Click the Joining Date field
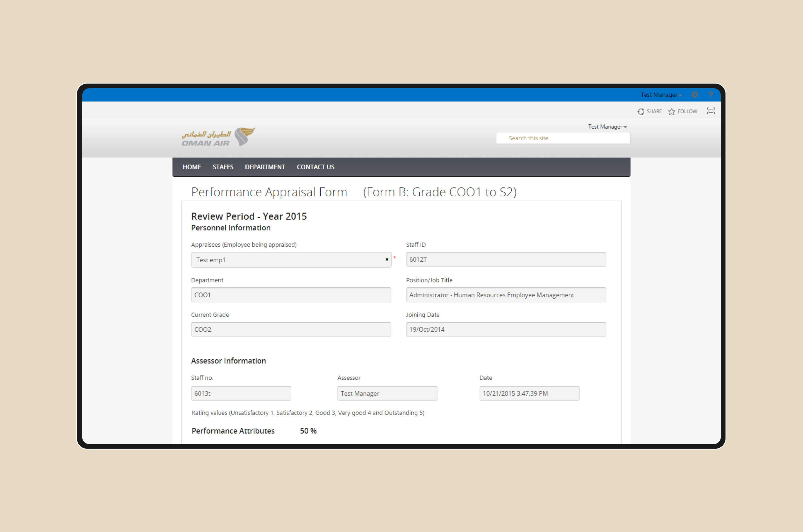Screen dimensions: 803x532 pos(505,330)
